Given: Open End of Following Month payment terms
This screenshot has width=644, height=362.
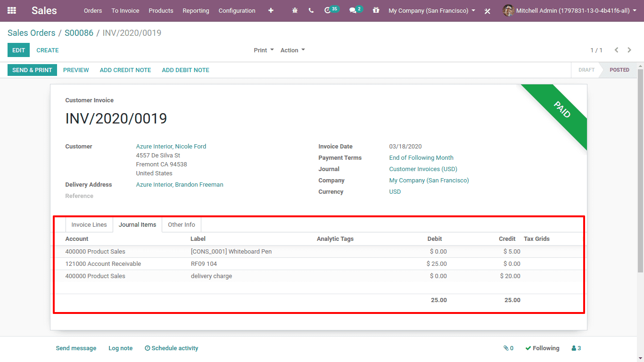Looking at the screenshot, I should point(421,158).
